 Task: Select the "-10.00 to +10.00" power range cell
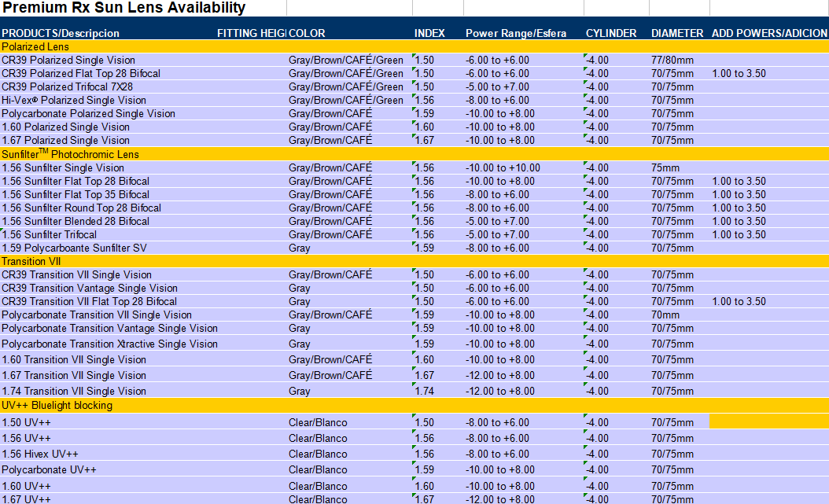pyautogui.click(x=503, y=167)
